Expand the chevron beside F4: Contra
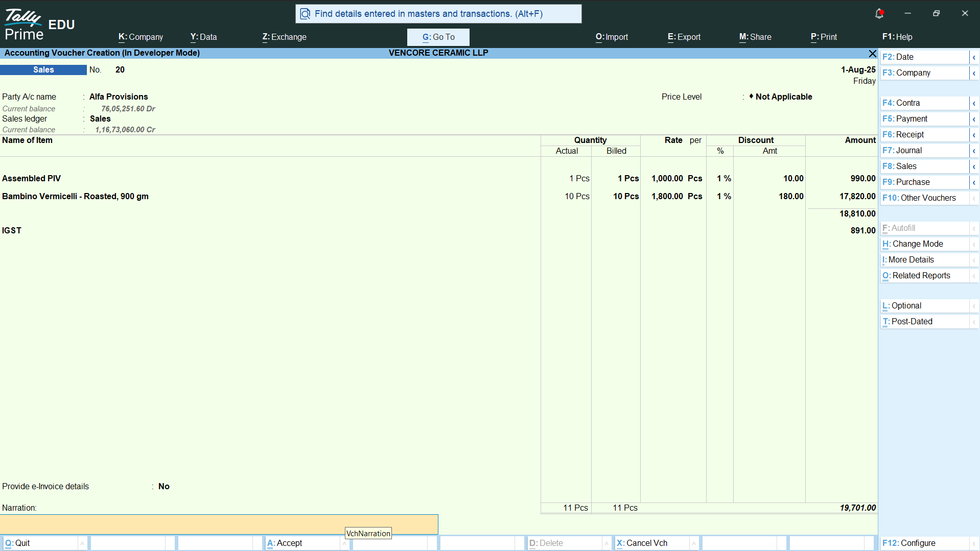980x551 pixels. coord(974,103)
